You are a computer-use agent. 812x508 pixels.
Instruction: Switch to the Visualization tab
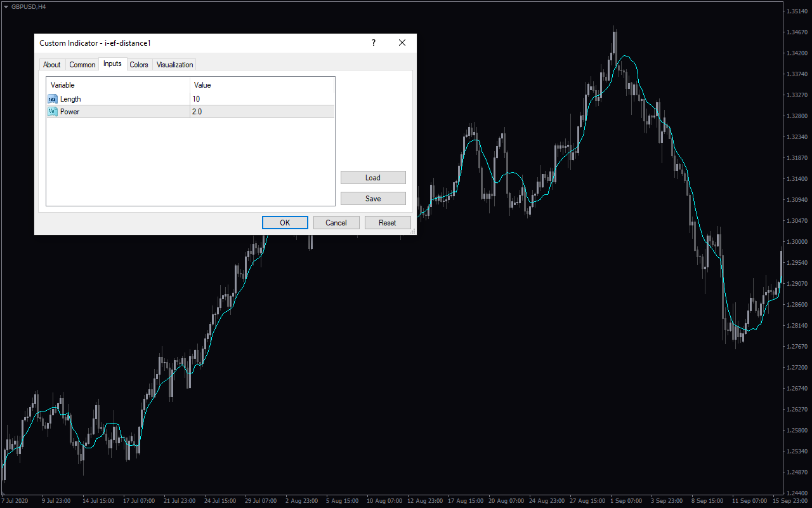[174, 65]
